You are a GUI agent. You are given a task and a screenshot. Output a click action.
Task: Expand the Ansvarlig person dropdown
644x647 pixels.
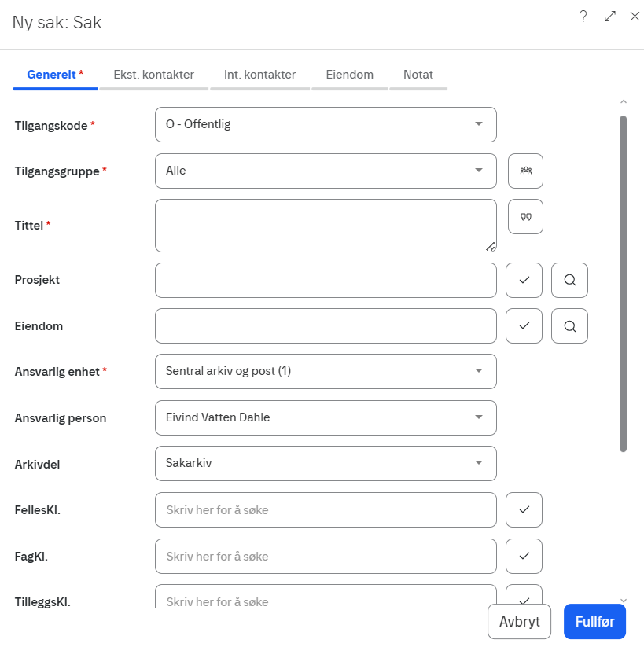click(326, 417)
